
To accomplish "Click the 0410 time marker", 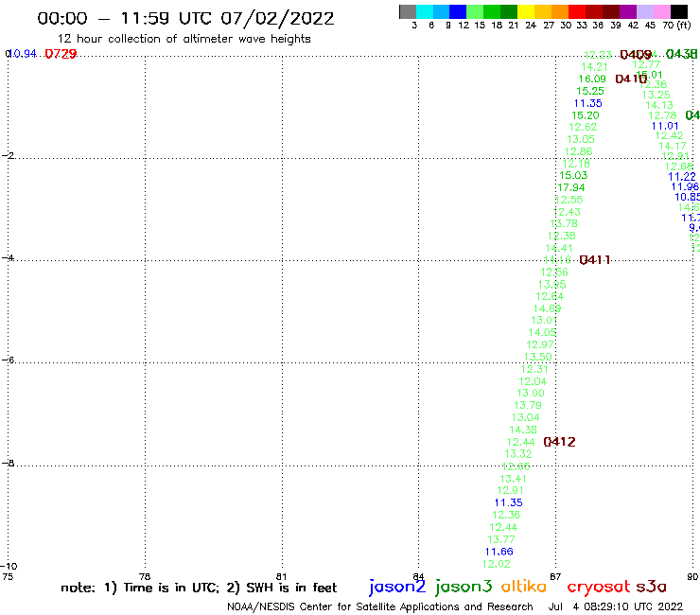I will coord(631,79).
